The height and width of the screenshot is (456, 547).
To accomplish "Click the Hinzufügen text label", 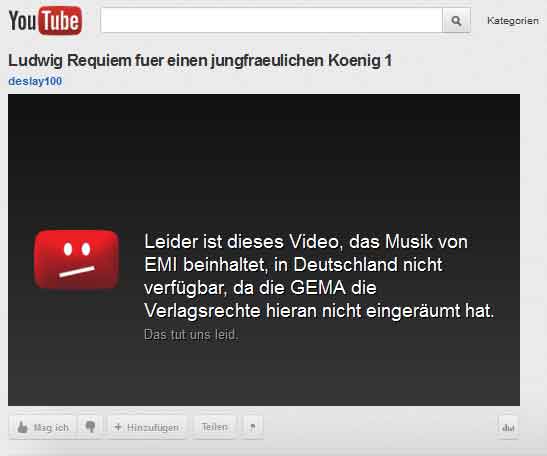I will pos(153,427).
